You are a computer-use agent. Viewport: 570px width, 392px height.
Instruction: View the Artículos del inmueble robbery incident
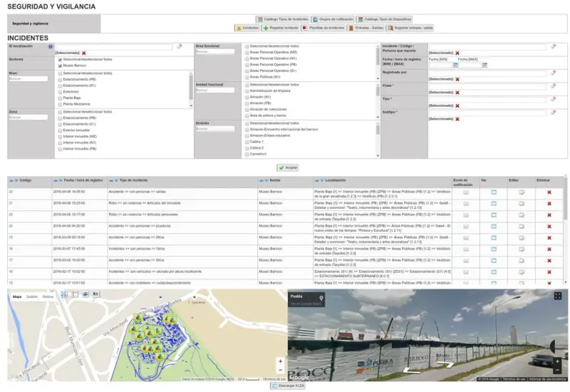(494, 204)
